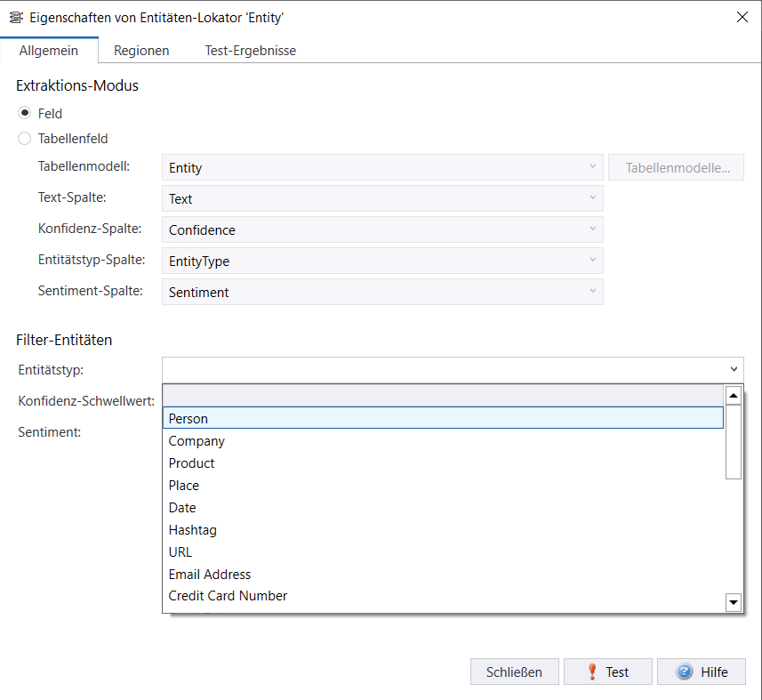This screenshot has width=762, height=700.
Task: Click the blue question mark Hilfe icon
Action: pos(685,672)
